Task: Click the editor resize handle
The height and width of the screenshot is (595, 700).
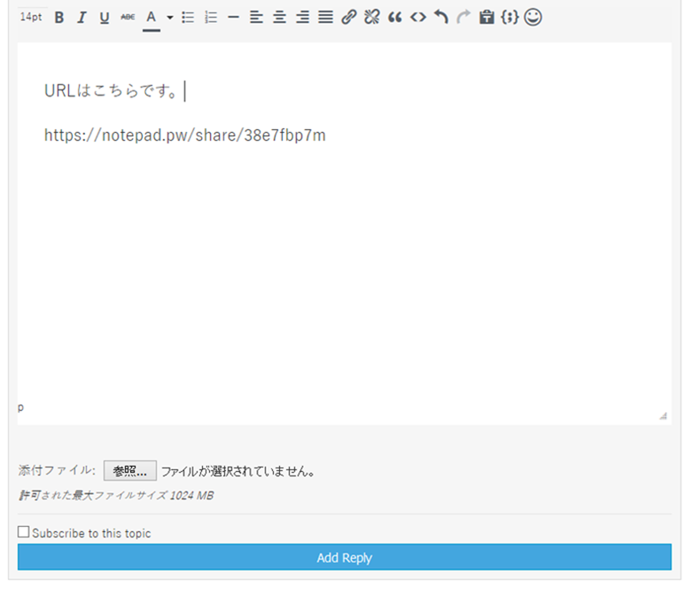Action: 663,415
